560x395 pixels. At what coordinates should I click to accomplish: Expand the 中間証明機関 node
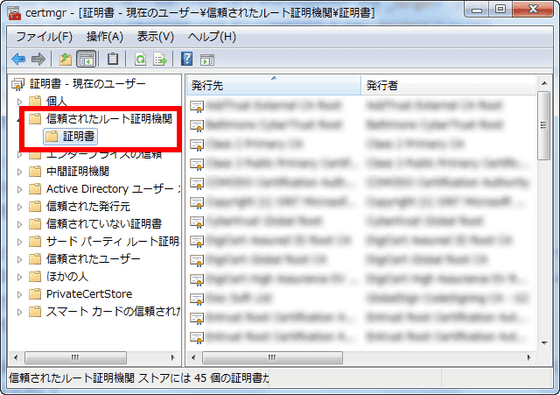coord(20,172)
